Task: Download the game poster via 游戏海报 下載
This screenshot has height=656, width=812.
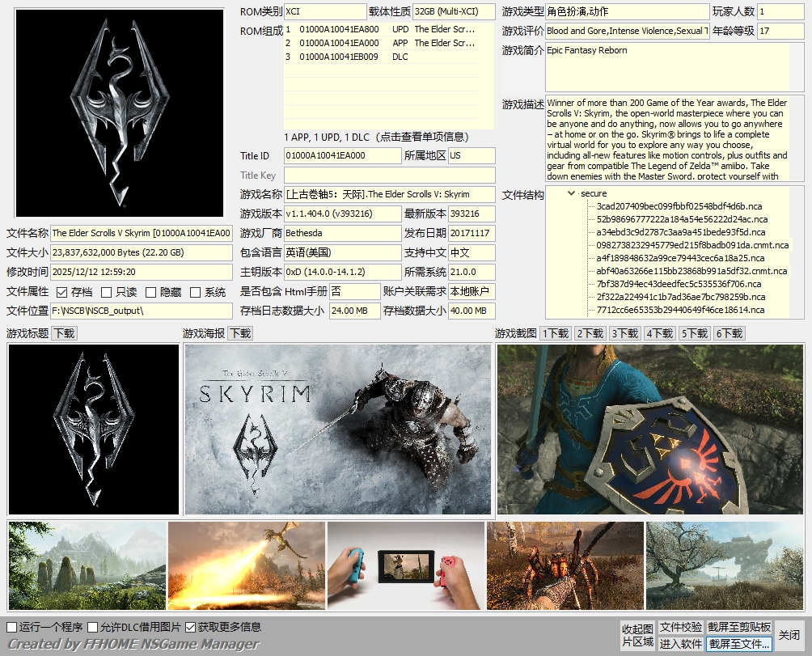Action: click(241, 333)
